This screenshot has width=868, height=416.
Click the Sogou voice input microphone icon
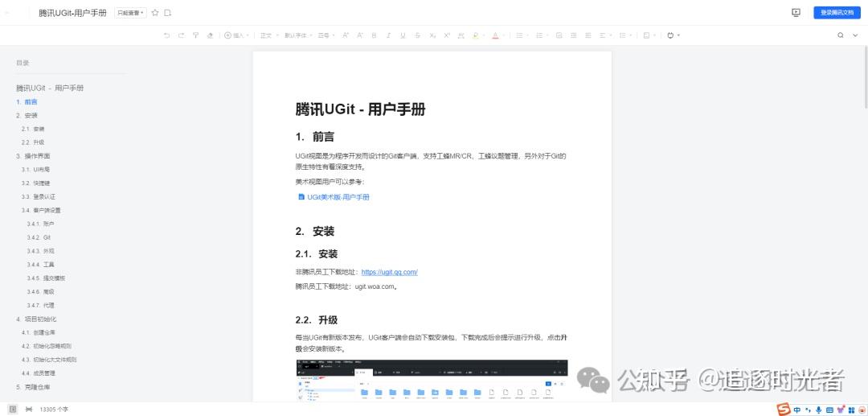pos(819,410)
